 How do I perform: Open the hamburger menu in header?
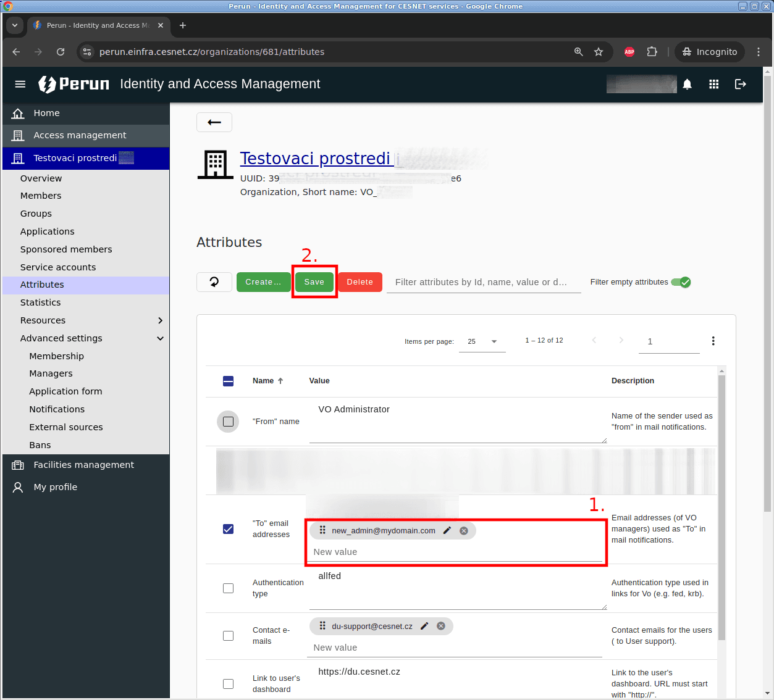[20, 85]
